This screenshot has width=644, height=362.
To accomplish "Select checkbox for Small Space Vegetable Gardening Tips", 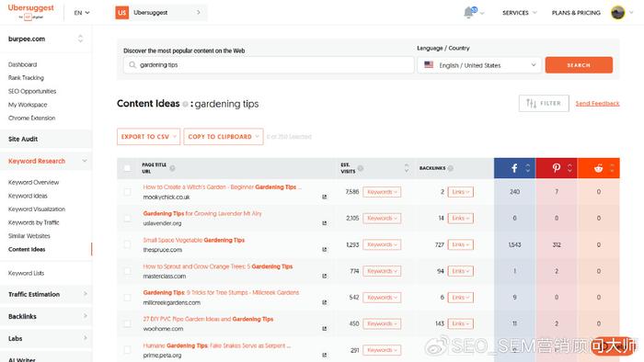I will (127, 244).
